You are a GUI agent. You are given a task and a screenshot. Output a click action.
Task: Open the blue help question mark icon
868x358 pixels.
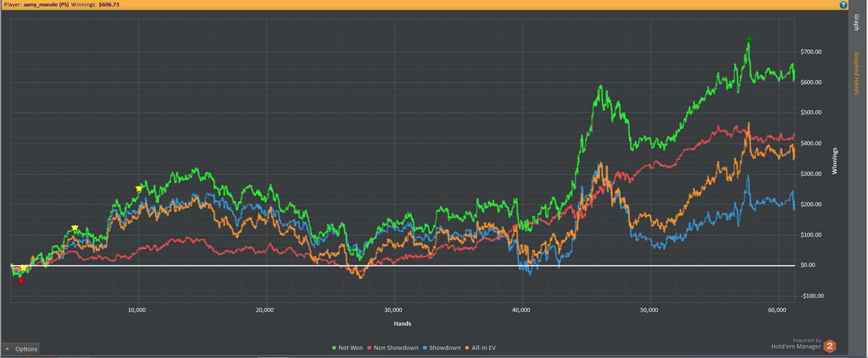pos(843,5)
